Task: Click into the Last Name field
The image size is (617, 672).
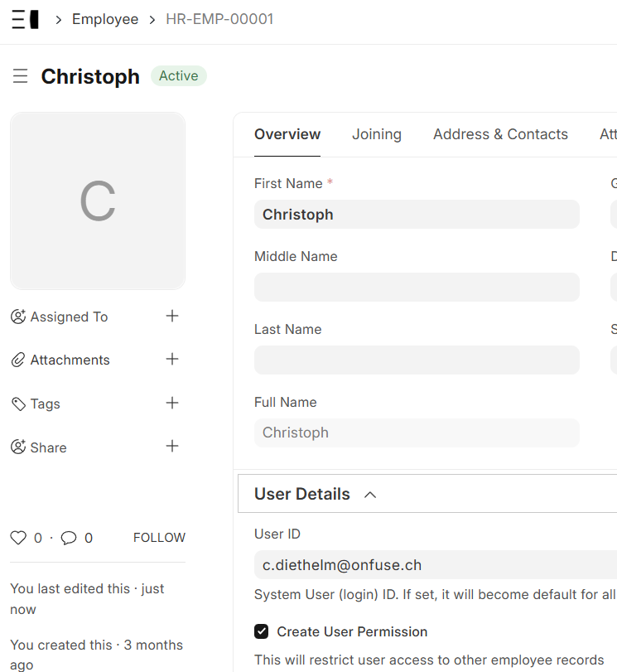Action: 417,360
